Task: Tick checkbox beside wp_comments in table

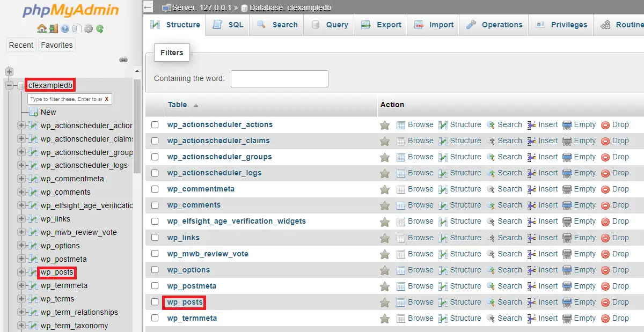Action: [x=155, y=205]
